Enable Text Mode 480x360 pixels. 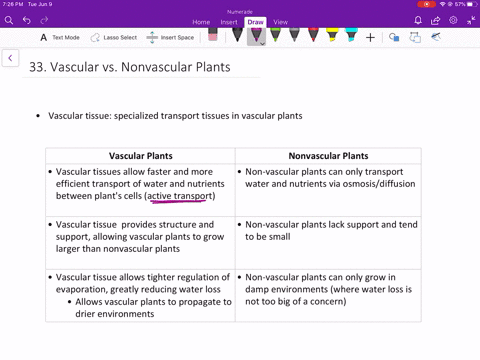click(60, 38)
